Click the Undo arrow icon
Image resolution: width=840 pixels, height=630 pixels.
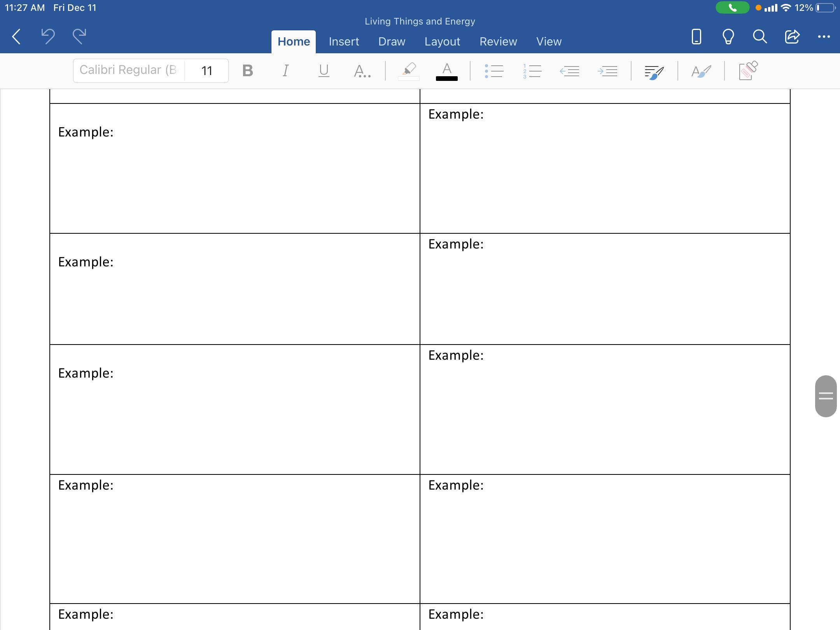[x=48, y=37]
